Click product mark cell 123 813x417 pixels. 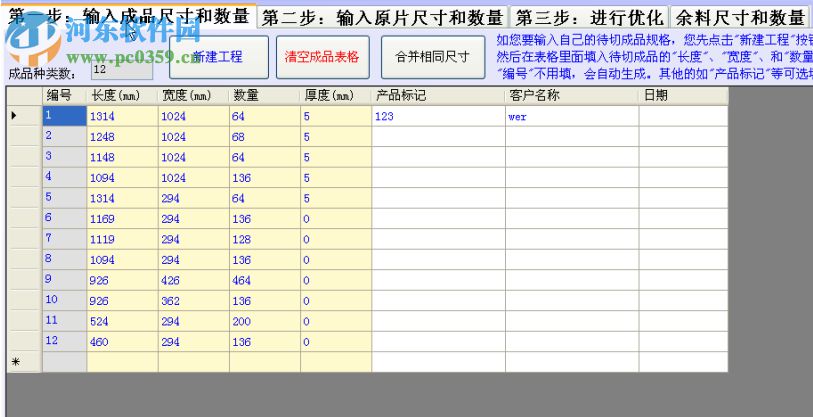pyautogui.click(x=439, y=116)
